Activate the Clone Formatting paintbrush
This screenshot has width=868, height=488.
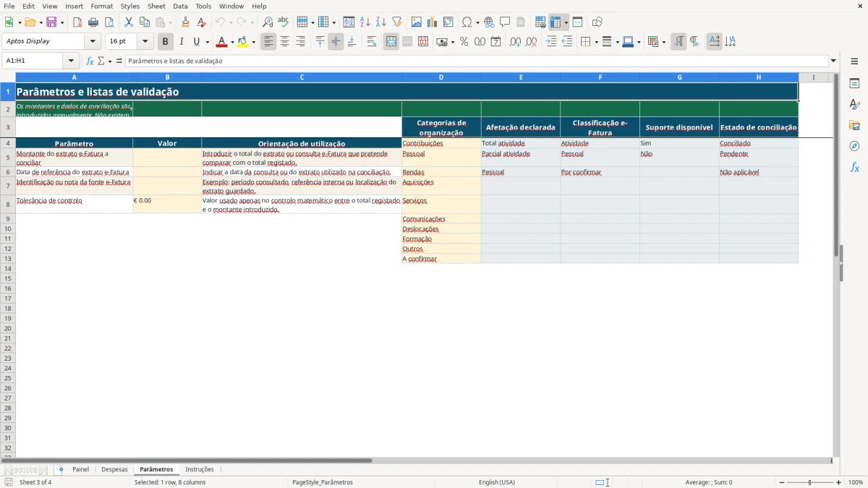pyautogui.click(x=186, y=22)
